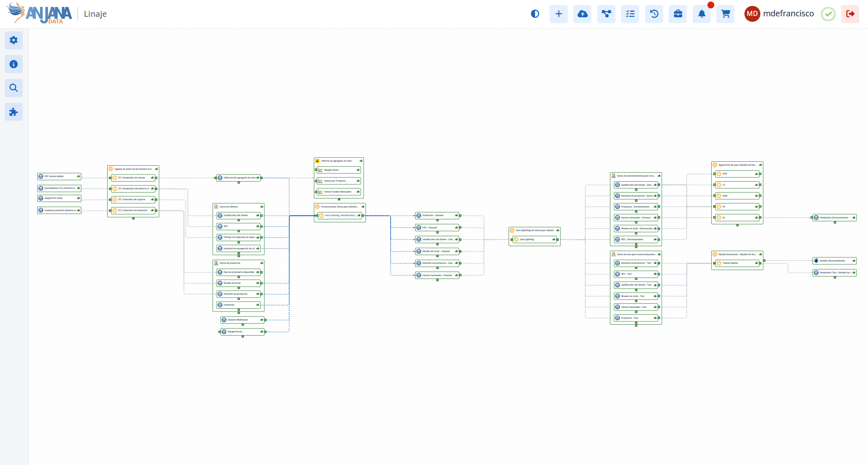Collapse the 'Datos de clientes' group bottom handle
This screenshot has height=465, width=868.
pyautogui.click(x=238, y=256)
